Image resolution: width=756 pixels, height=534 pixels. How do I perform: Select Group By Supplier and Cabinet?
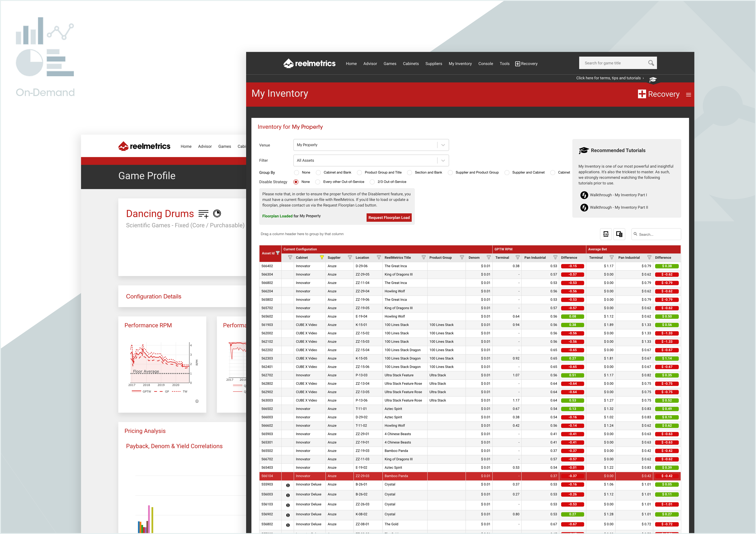point(507,172)
